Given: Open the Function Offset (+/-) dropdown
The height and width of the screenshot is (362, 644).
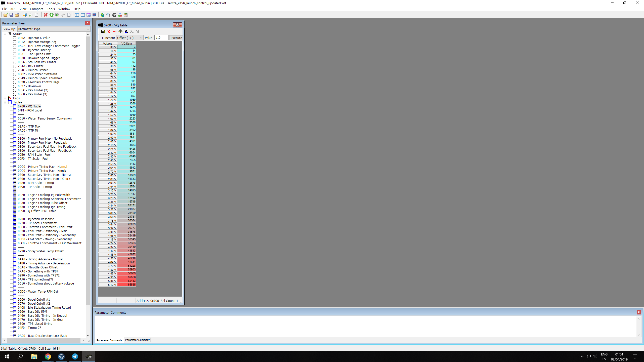Looking at the screenshot, I should (x=130, y=38).
